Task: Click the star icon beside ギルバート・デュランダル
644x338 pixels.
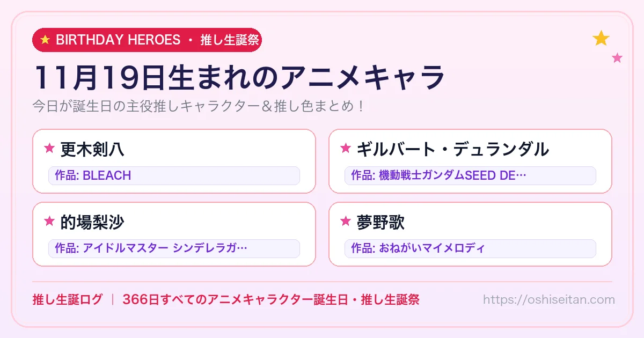Action: [346, 149]
